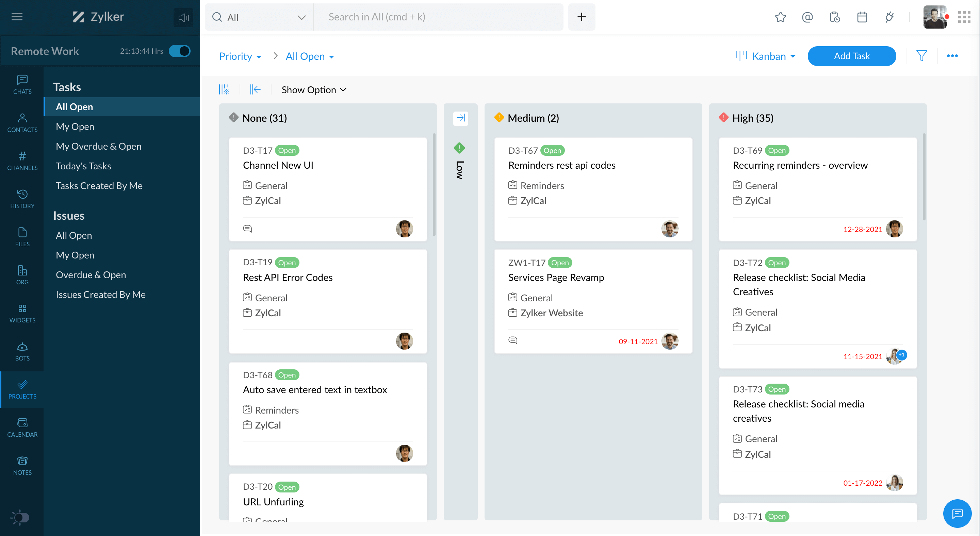Open the Channel New UI task card
This screenshot has width=980, height=536.
tap(278, 165)
